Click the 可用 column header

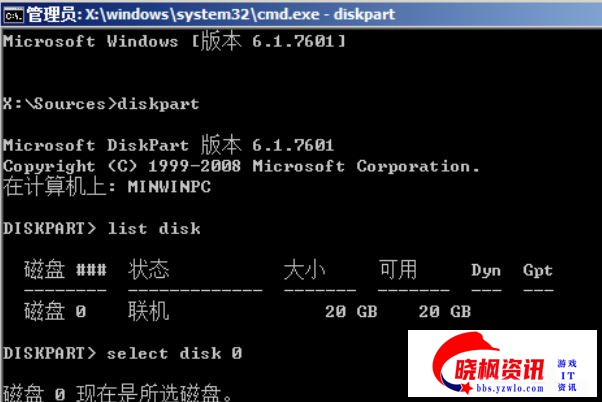point(398,269)
